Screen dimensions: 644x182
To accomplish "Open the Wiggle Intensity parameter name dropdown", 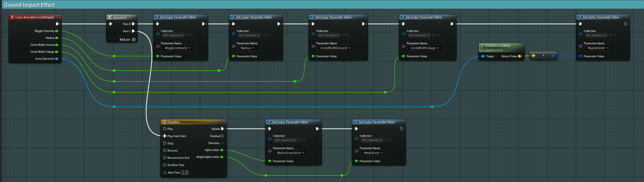I will tap(178, 48).
